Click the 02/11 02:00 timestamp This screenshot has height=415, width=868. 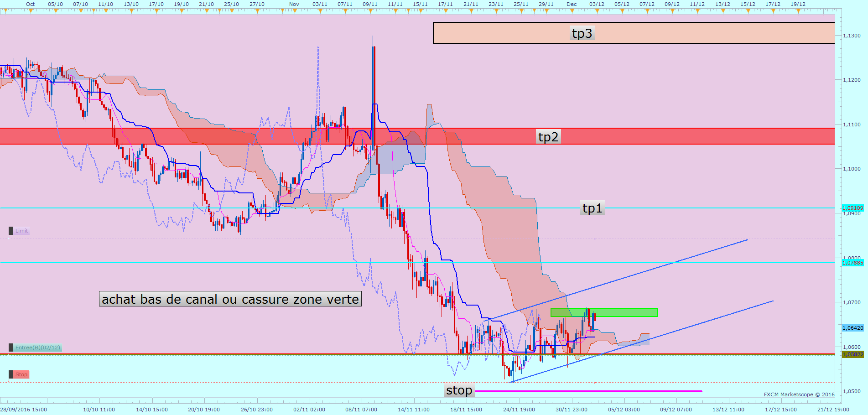coord(309,410)
